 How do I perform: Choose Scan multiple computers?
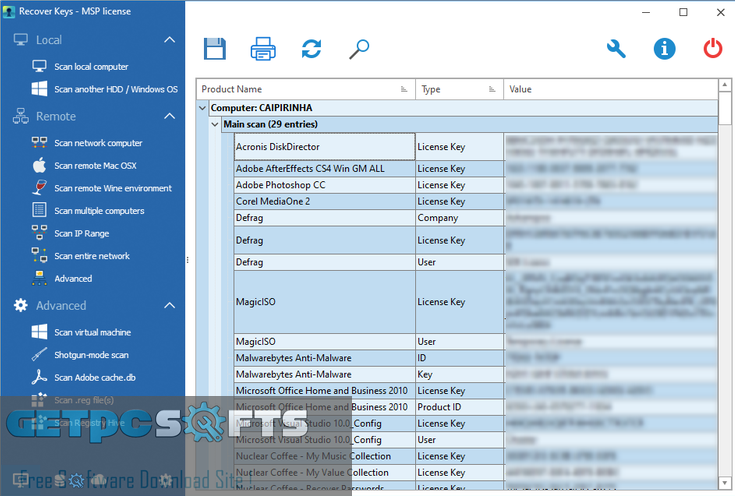click(x=99, y=211)
